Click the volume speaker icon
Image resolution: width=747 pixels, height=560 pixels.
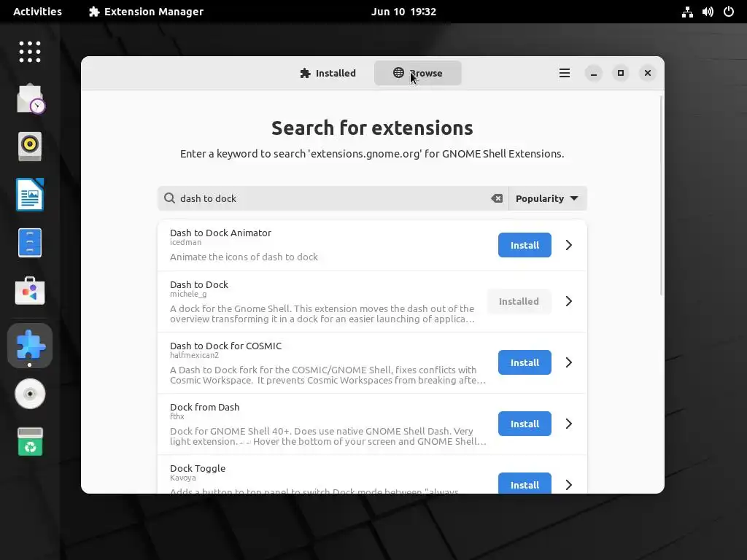(708, 12)
